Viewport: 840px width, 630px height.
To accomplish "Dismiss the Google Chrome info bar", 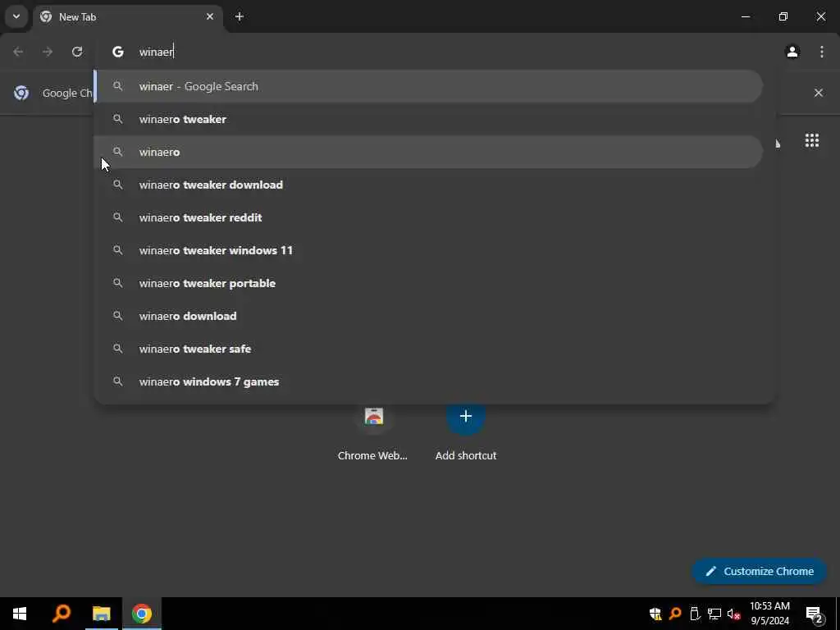I will [818, 93].
